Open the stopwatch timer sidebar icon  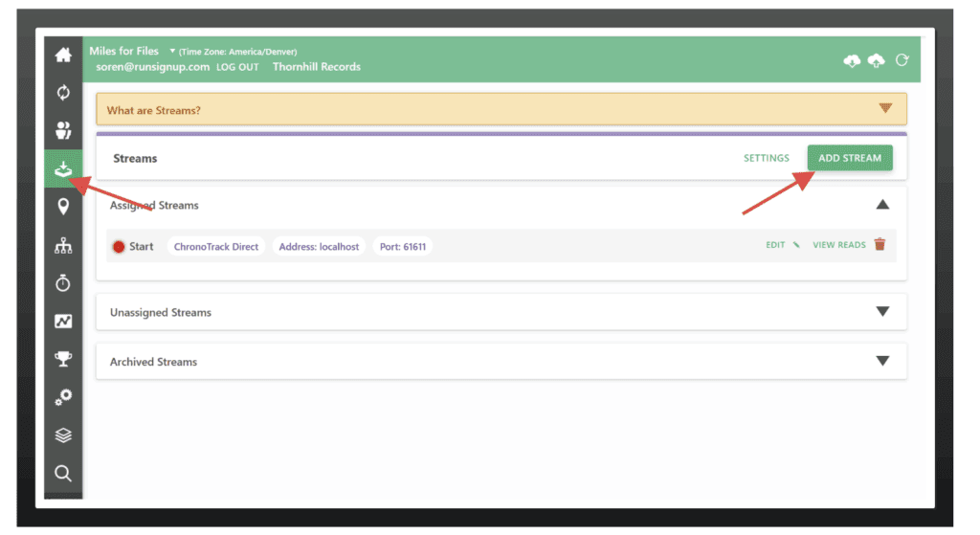click(63, 283)
